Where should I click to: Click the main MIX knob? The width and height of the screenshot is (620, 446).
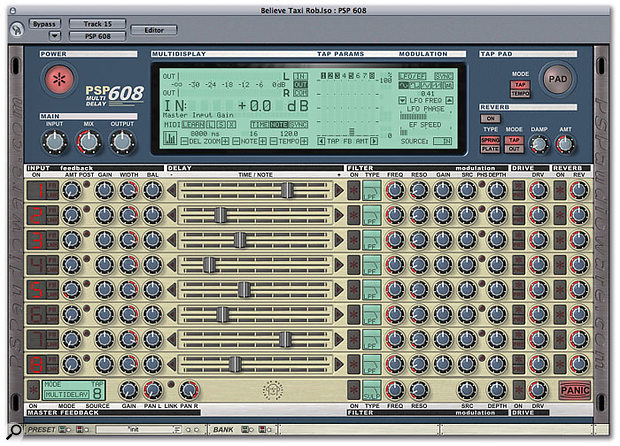point(89,142)
